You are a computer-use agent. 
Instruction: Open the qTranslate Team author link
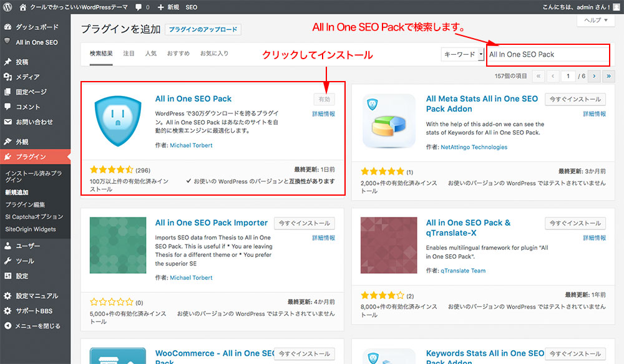click(463, 271)
